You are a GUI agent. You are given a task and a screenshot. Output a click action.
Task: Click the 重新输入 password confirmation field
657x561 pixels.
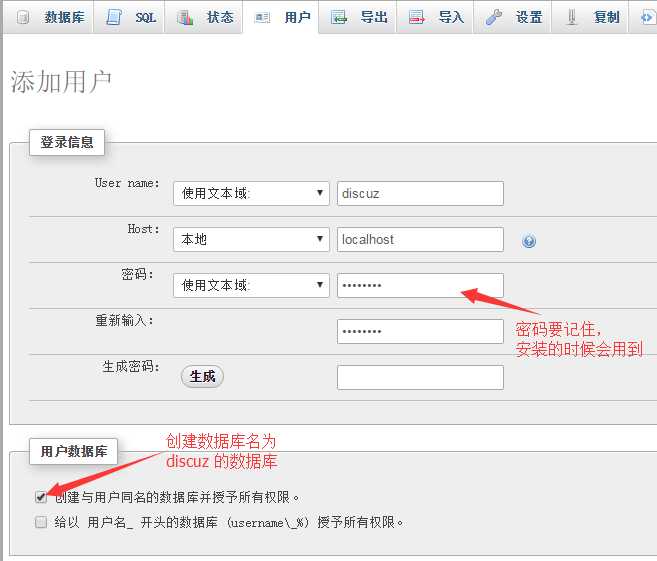(x=420, y=332)
